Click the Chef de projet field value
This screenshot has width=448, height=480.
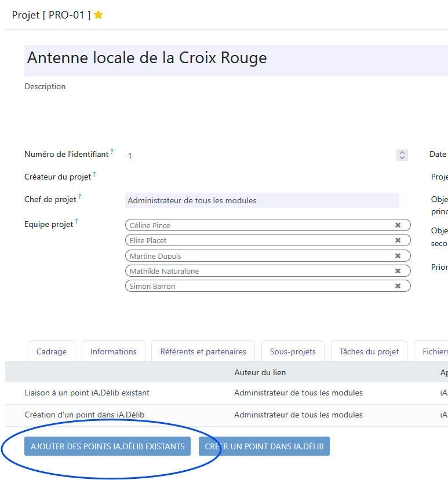[262, 200]
